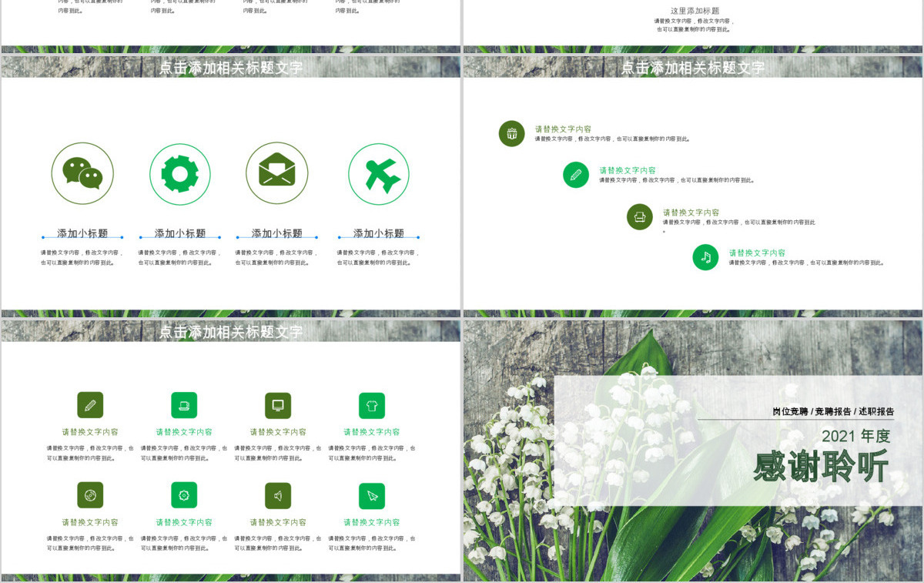Select the description line beside the music note icon

tap(806, 263)
